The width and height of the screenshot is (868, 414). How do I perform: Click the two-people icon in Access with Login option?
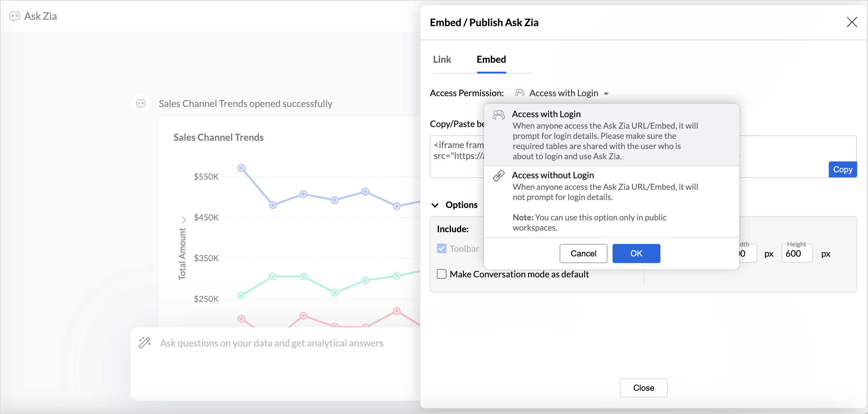pyautogui.click(x=498, y=115)
